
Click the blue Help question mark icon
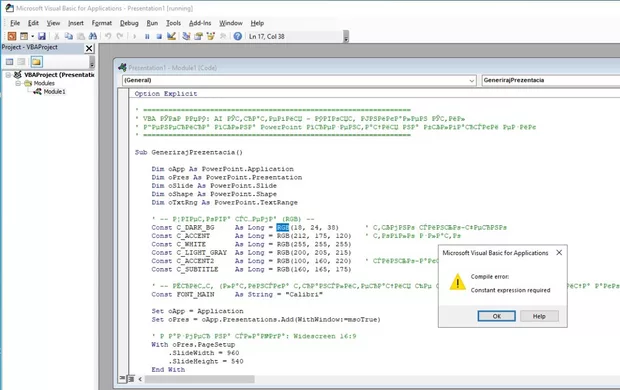(238, 36)
